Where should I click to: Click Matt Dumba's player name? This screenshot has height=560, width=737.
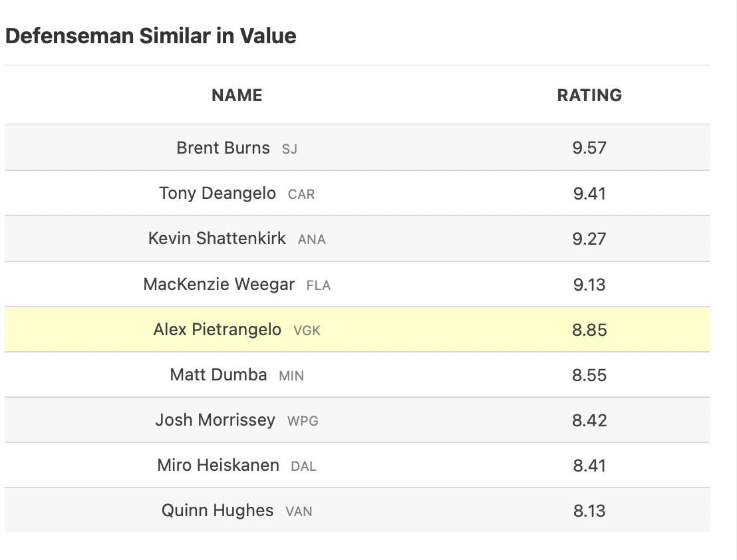click(218, 375)
